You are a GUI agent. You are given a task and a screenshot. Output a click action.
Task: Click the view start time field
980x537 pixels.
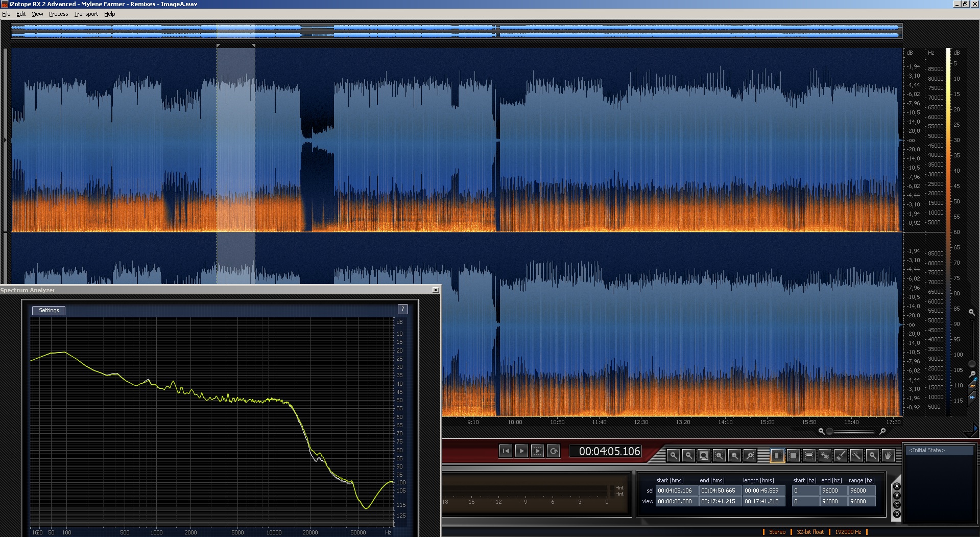[677, 501]
